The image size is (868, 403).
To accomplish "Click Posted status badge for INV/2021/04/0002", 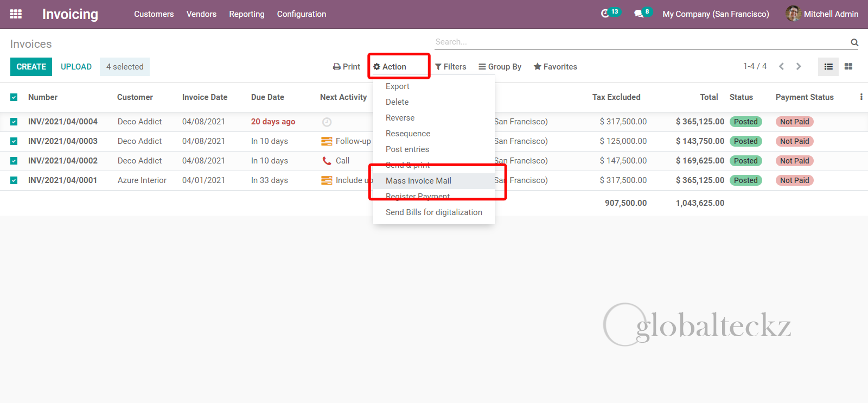I will [745, 161].
